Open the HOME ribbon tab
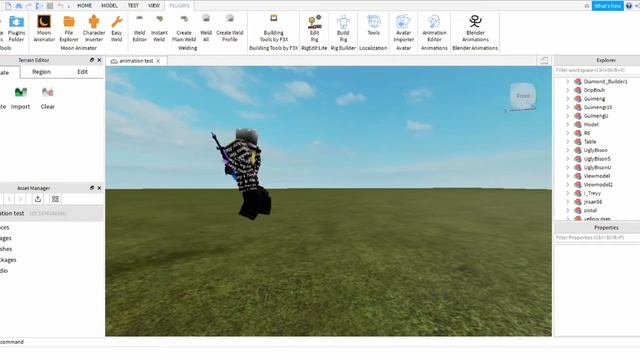Image resolution: width=640 pixels, height=360 pixels. (84, 6)
